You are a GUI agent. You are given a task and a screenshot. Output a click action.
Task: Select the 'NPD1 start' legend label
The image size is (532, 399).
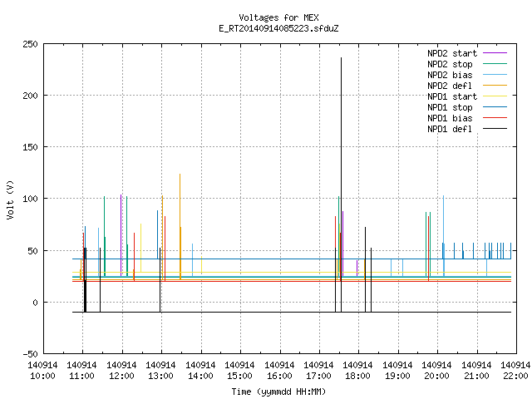pyautogui.click(x=452, y=96)
